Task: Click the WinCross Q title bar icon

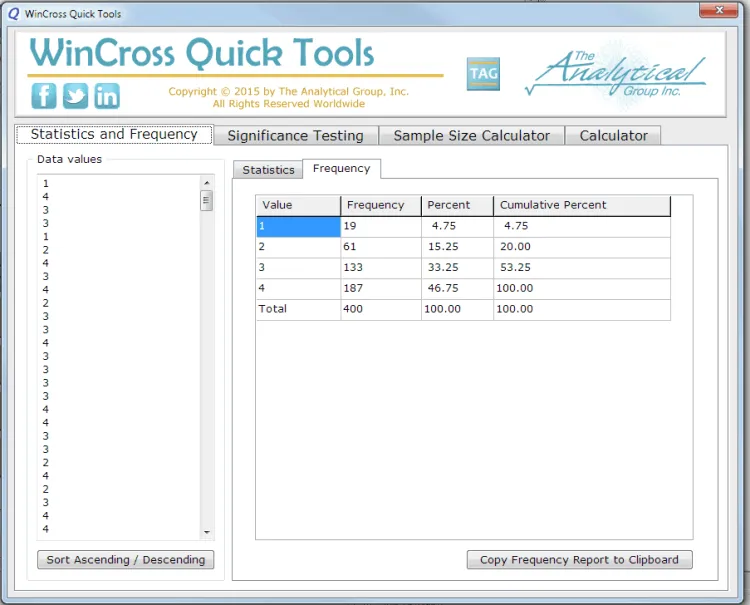Action: click(13, 14)
